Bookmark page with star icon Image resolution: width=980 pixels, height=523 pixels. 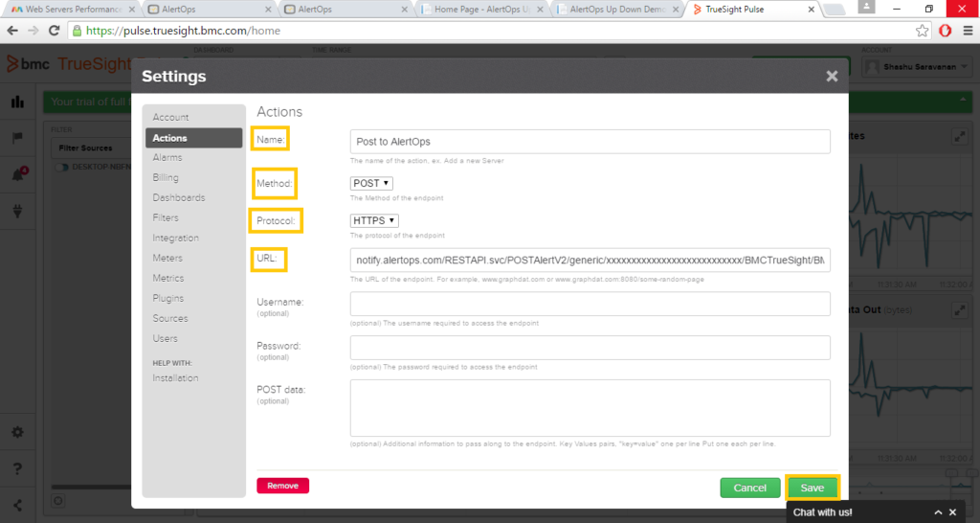(x=922, y=31)
